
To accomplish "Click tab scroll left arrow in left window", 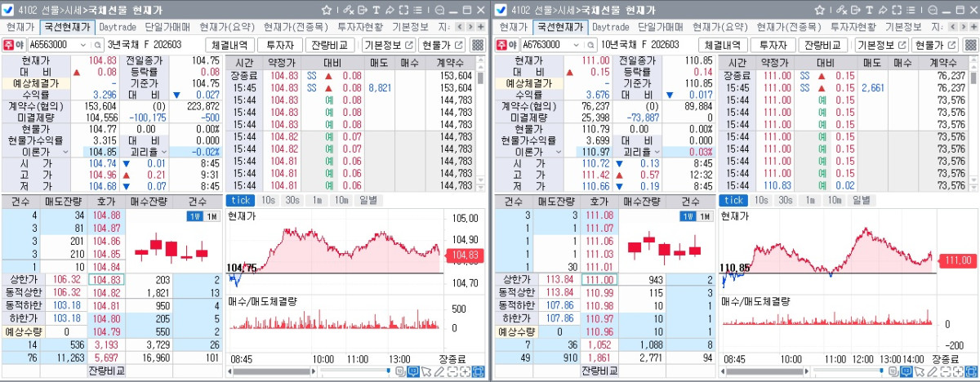I will pyautogui.click(x=458, y=27).
